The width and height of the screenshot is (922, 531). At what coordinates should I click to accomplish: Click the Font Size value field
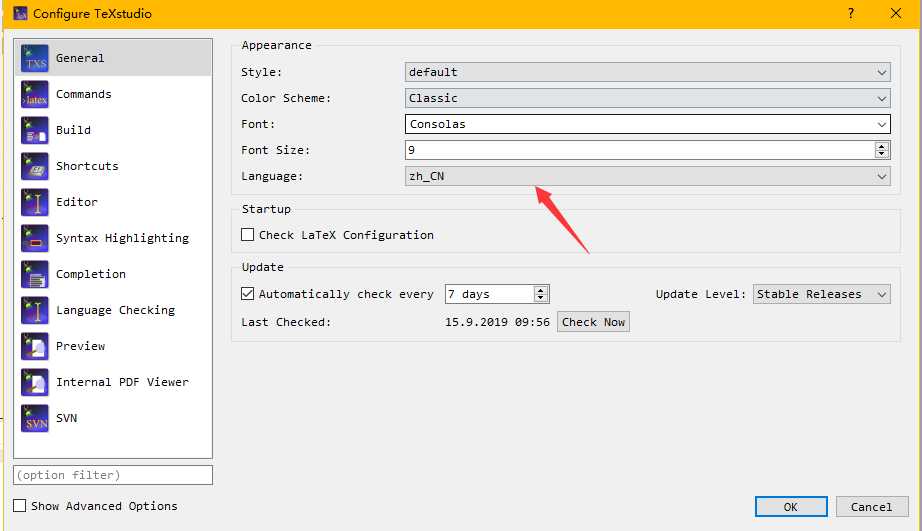[x=640, y=150]
